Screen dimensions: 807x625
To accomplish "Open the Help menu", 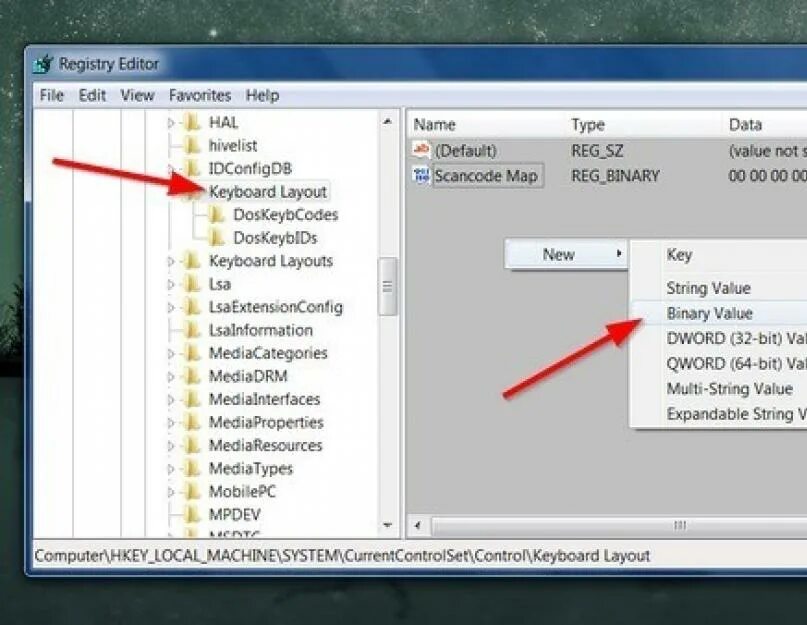I will click(262, 95).
